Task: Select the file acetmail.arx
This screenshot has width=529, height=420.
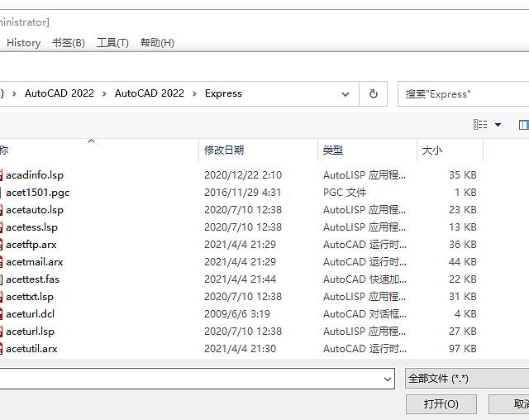Action: (x=35, y=262)
